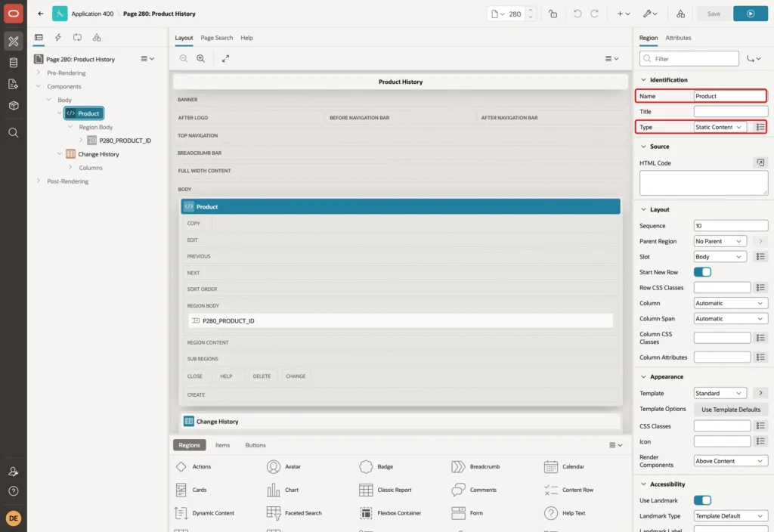
Task: Click the page lock icon in toolbar
Action: click(553, 14)
